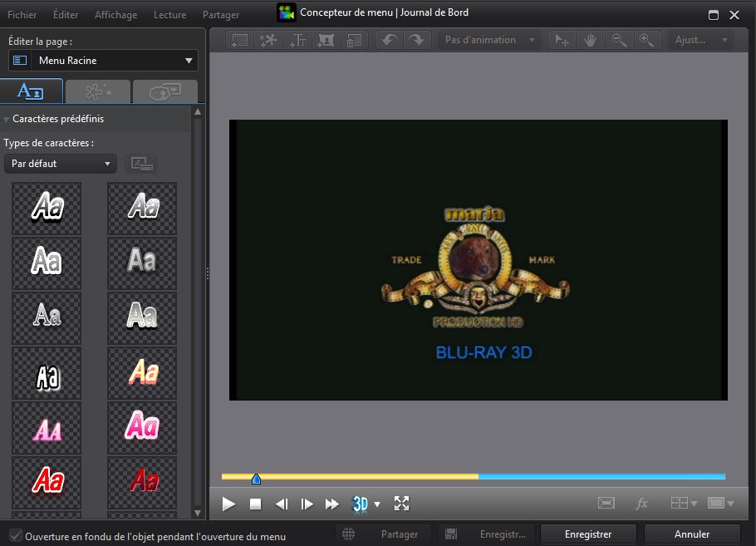Image resolution: width=756 pixels, height=546 pixels.
Task: Click the fx effects icon
Action: [x=641, y=504]
